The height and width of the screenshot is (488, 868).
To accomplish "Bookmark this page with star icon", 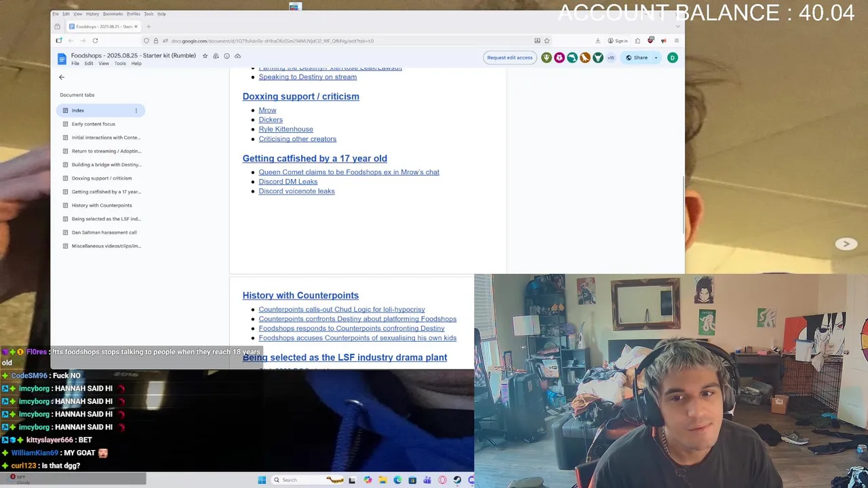I will 547,41.
